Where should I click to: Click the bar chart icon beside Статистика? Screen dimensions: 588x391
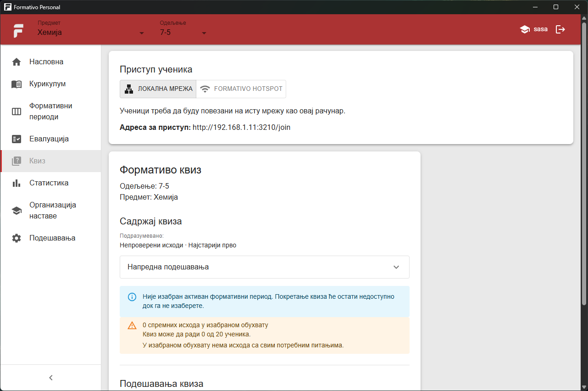click(x=17, y=183)
